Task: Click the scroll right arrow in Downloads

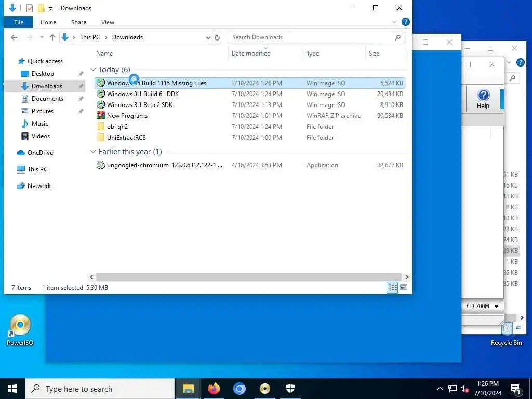Action: tap(407, 277)
